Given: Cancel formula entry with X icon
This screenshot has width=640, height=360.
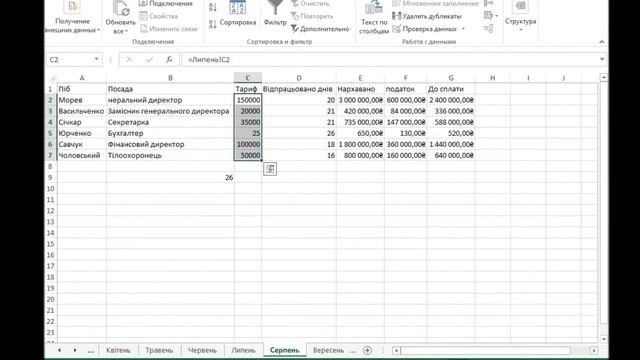Looking at the screenshot, I should coord(129,60).
